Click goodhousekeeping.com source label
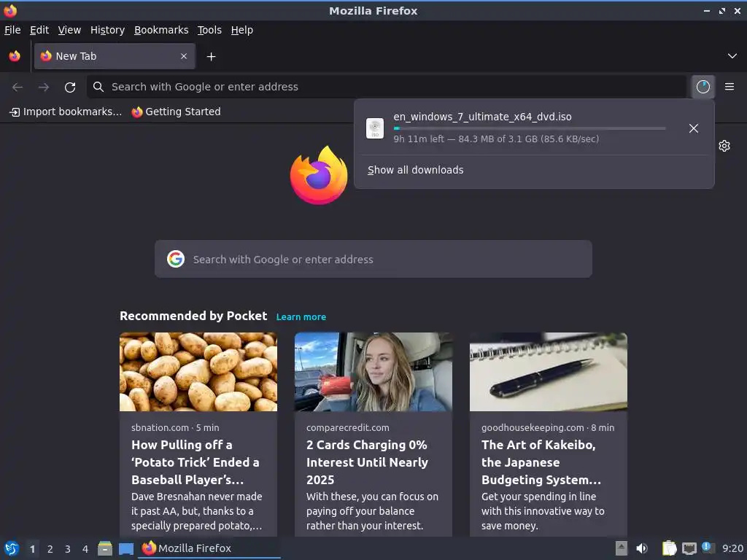The height and width of the screenshot is (560, 747). [533, 427]
